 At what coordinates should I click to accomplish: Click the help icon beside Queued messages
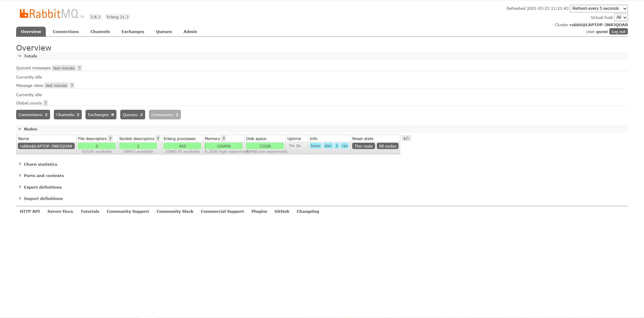pos(79,68)
